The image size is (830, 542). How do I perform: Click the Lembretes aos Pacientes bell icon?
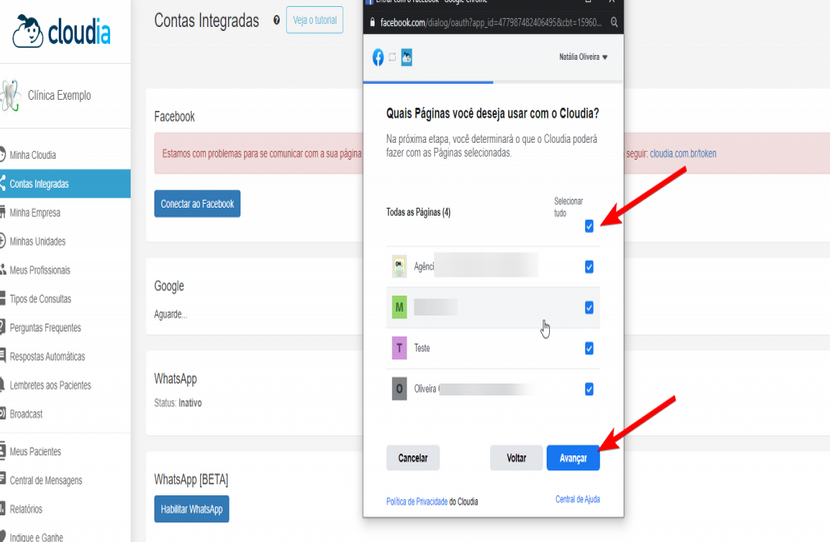[3, 385]
